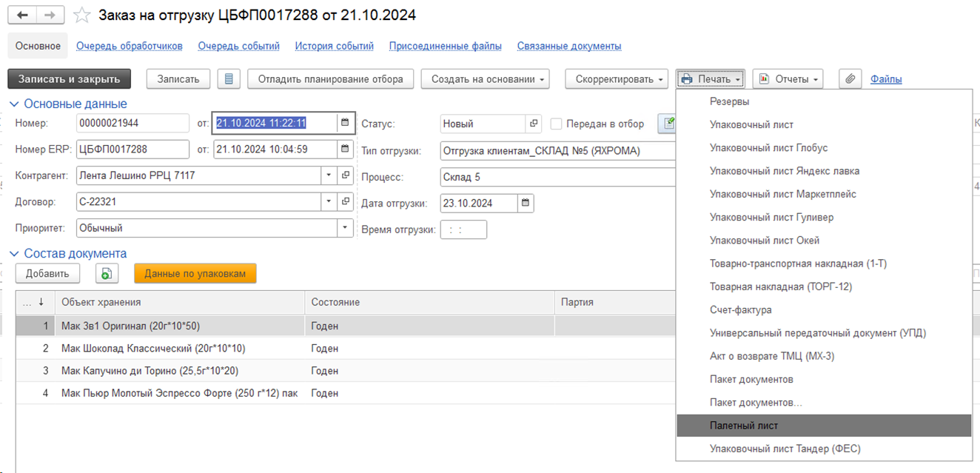Open the Статус value form icon

534,124
